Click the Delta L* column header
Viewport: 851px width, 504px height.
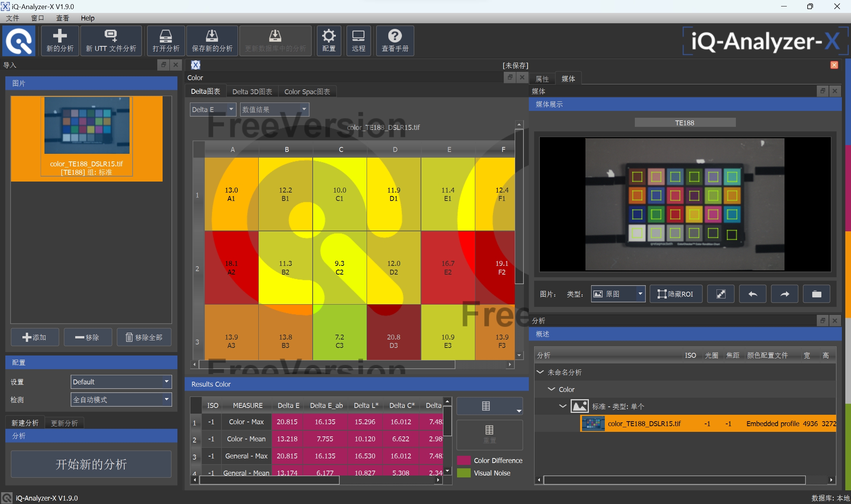(x=366, y=405)
